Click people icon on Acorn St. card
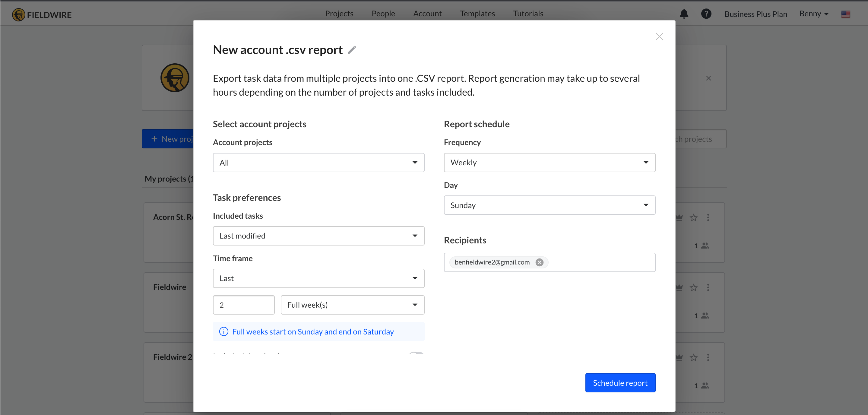 coord(705,246)
